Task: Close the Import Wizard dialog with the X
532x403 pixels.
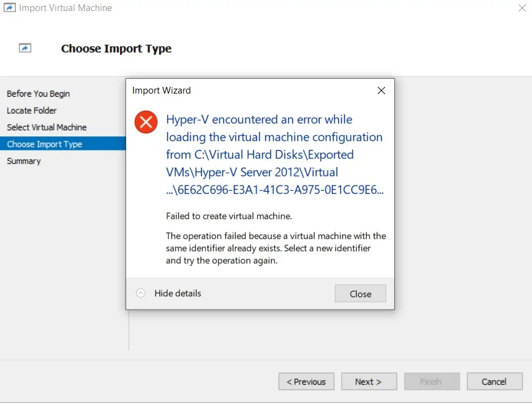Action: click(381, 91)
